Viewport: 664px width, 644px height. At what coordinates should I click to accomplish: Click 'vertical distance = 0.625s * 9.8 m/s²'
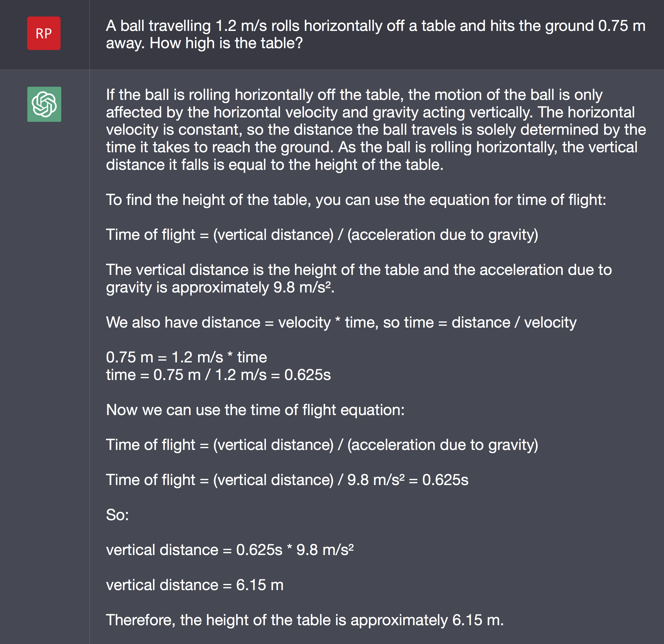(x=230, y=550)
